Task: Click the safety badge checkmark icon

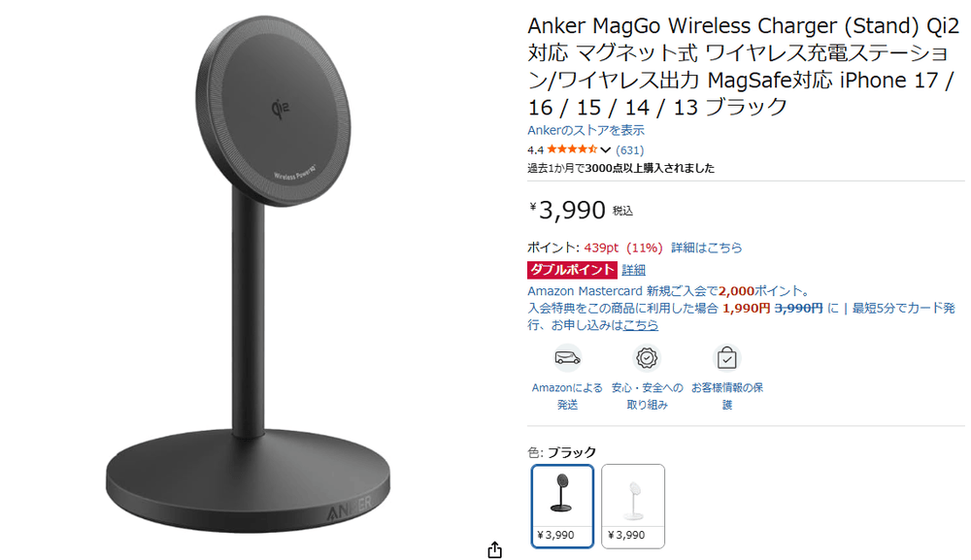Action: [x=647, y=358]
